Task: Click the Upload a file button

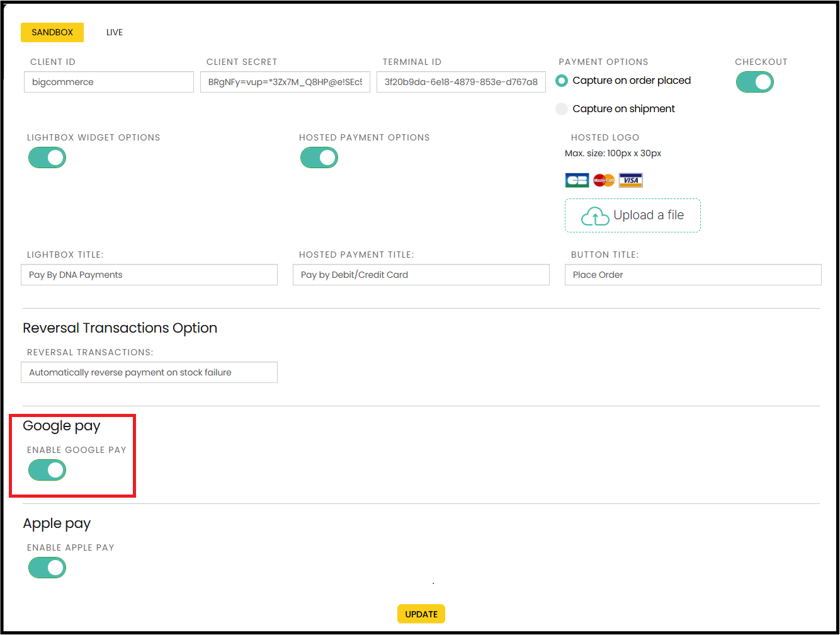Action: pos(632,215)
